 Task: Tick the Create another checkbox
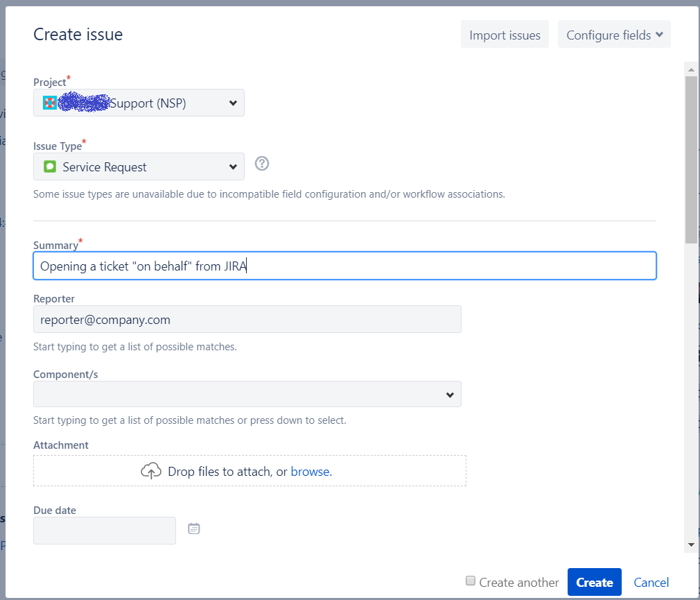pos(470,581)
